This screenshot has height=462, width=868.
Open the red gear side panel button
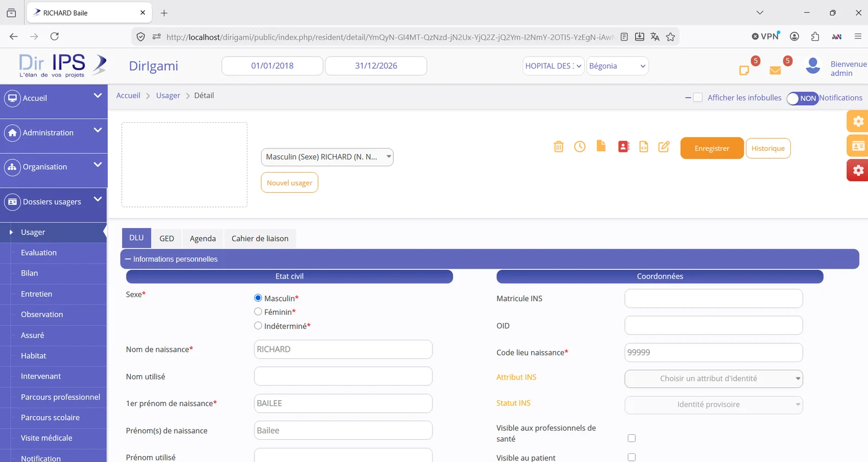(x=858, y=170)
